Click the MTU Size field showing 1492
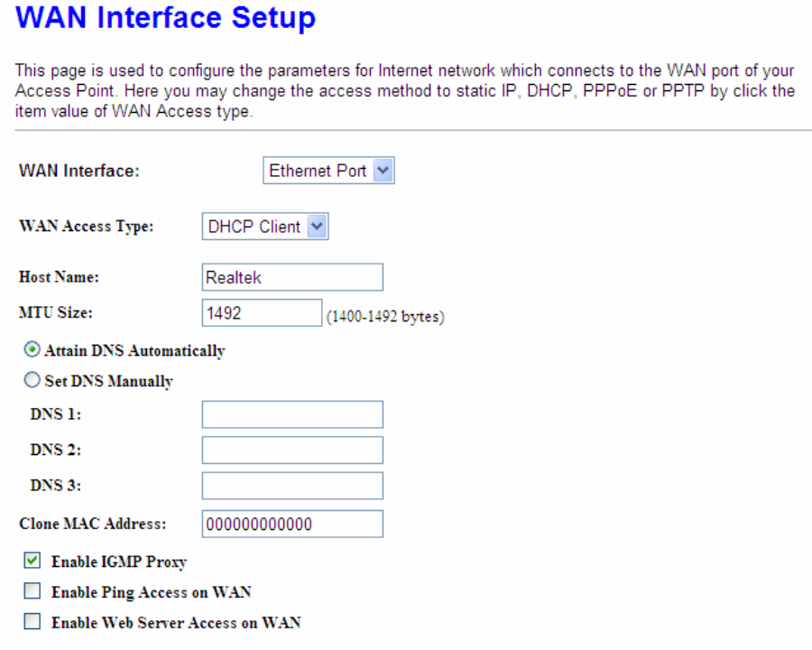812x650 pixels. (262, 312)
